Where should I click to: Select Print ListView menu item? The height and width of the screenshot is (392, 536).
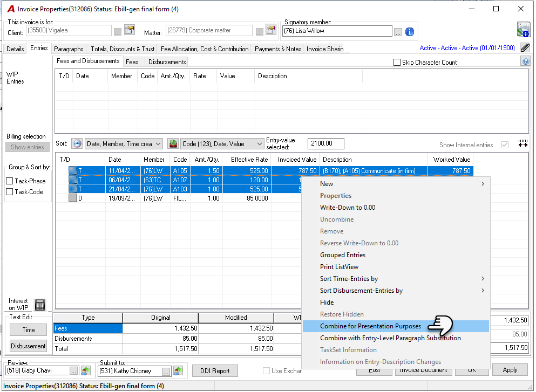(396, 267)
